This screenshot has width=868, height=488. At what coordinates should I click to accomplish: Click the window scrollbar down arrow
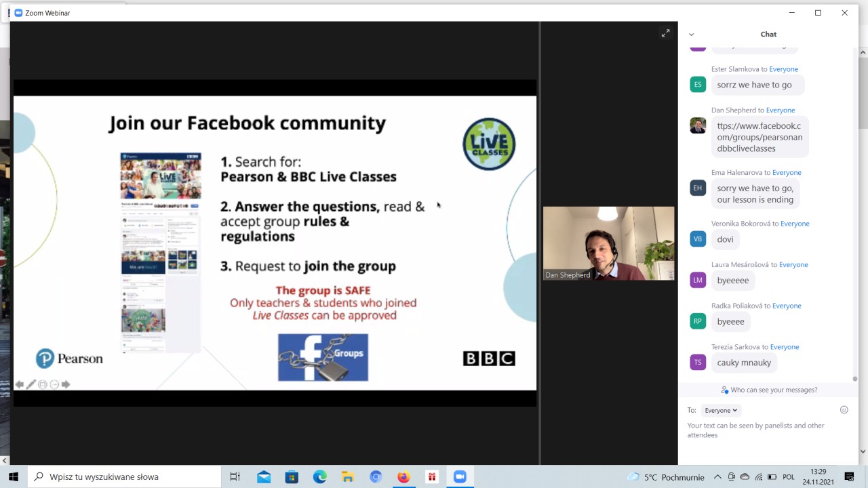click(863, 451)
